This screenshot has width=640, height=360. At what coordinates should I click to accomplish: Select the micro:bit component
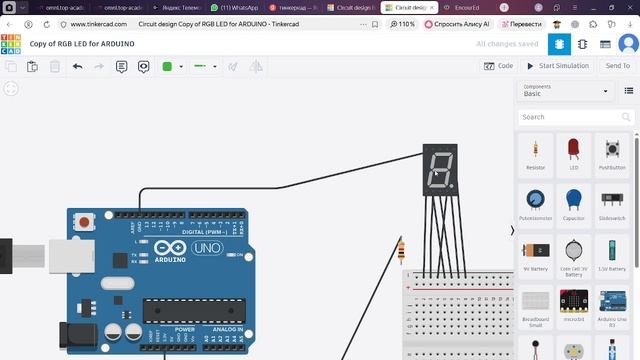(x=573, y=307)
